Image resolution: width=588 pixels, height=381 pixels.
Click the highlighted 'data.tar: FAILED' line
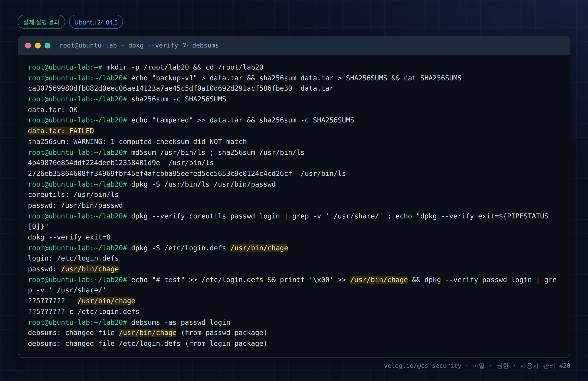click(61, 131)
